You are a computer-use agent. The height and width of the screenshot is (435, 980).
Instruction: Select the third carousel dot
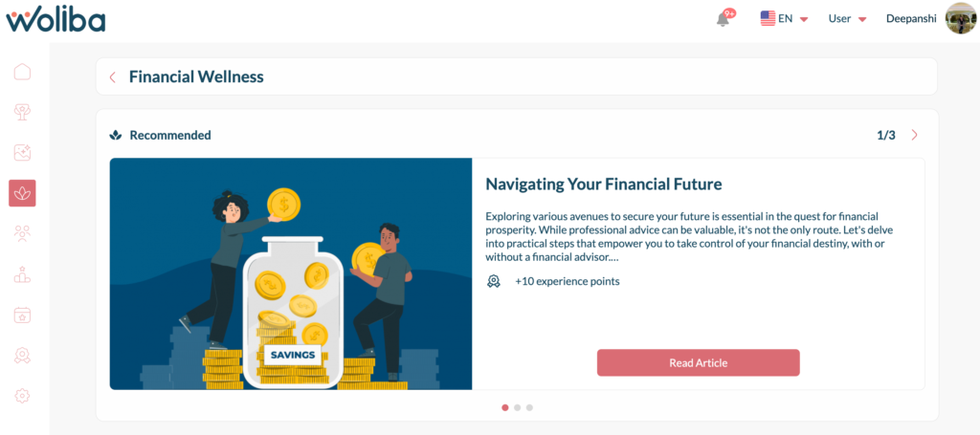coord(529,407)
